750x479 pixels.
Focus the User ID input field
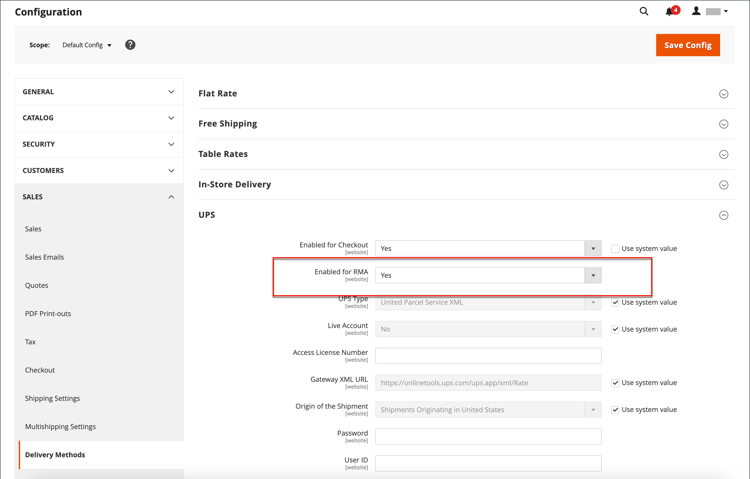pos(488,463)
